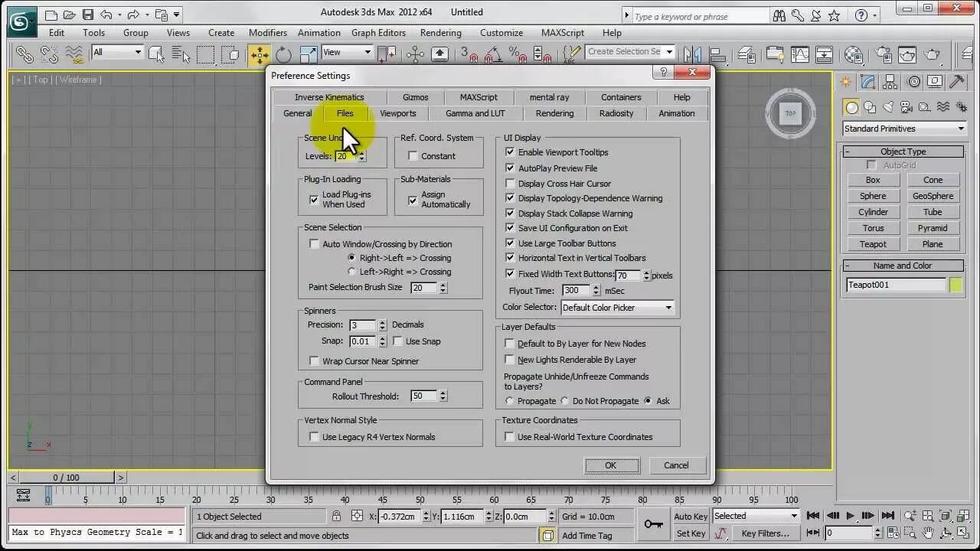Click OK in Preference Settings
980x551 pixels.
click(x=611, y=465)
